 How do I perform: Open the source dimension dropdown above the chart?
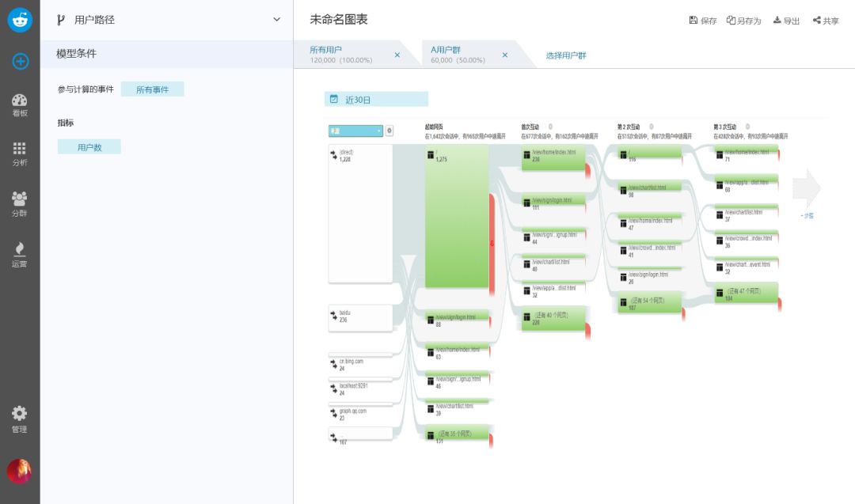click(355, 131)
